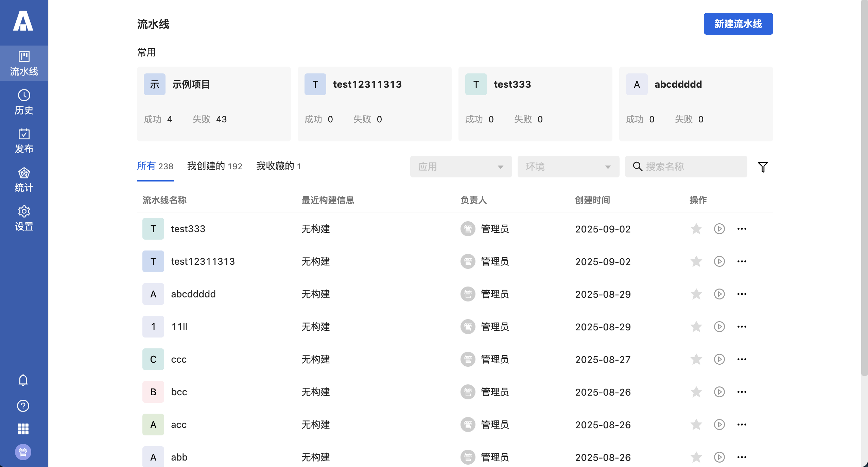Image resolution: width=868 pixels, height=467 pixels.
Task: Switch to the 我创建的 192 tab
Action: [215, 166]
